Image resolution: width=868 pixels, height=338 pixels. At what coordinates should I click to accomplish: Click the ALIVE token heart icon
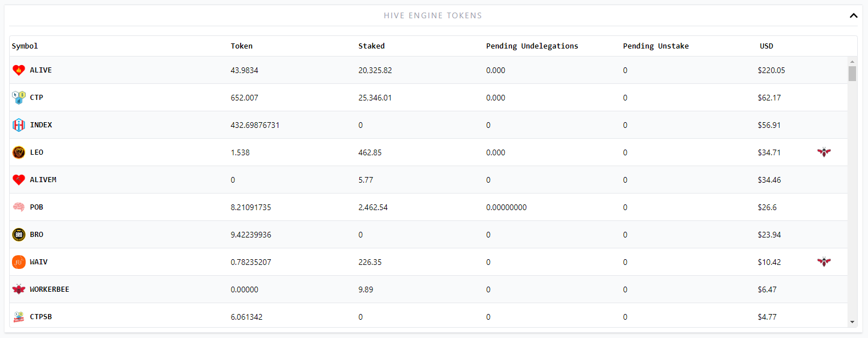pyautogui.click(x=19, y=70)
